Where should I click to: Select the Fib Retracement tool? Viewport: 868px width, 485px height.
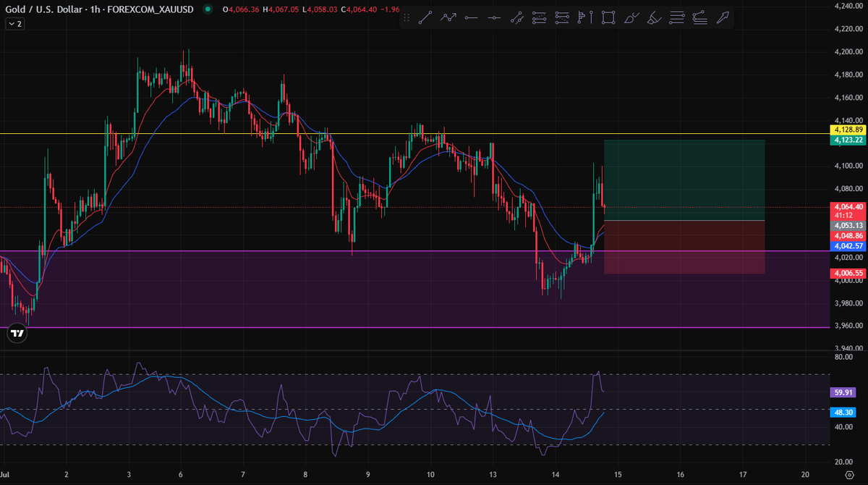[x=539, y=18]
